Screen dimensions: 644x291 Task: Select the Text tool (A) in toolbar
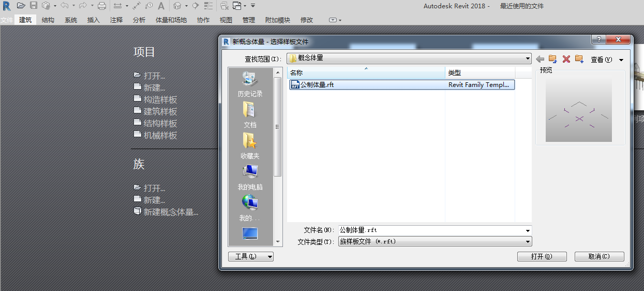161,6
